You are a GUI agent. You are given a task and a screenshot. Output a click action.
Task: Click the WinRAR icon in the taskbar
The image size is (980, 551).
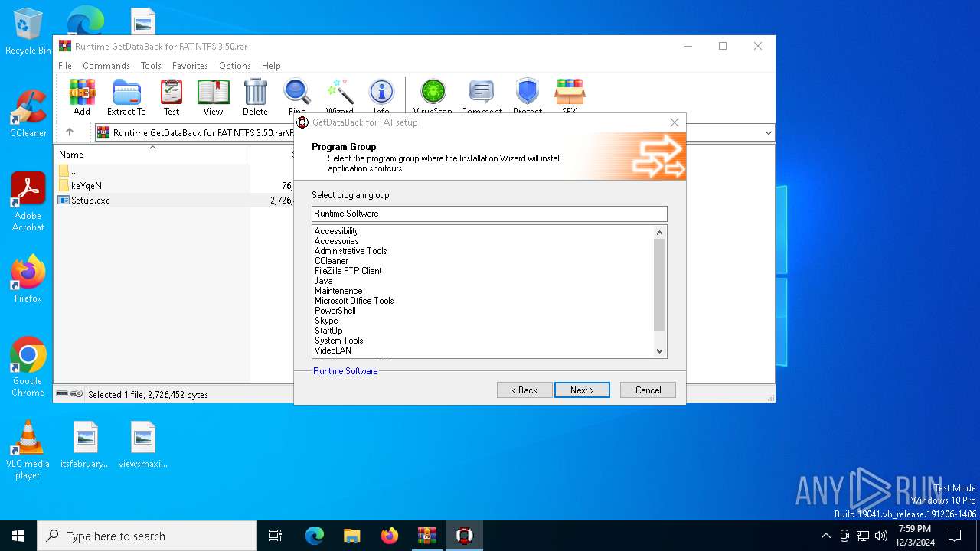point(426,536)
